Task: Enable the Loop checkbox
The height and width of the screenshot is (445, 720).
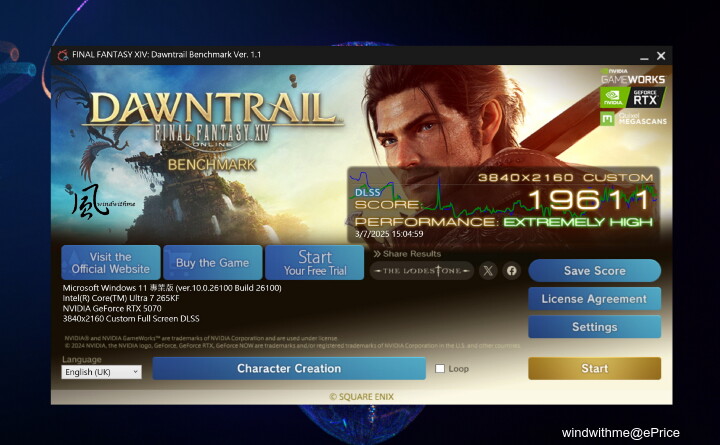Action: click(x=440, y=368)
